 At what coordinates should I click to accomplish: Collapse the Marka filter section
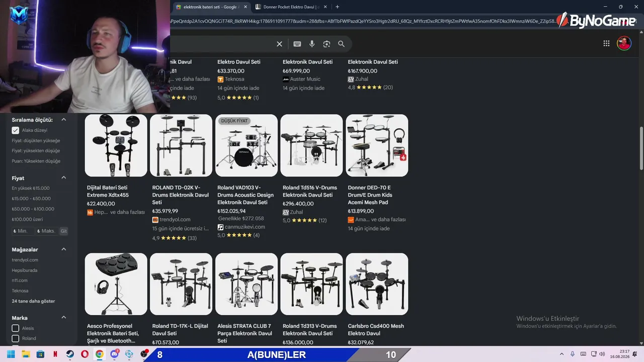point(64,317)
